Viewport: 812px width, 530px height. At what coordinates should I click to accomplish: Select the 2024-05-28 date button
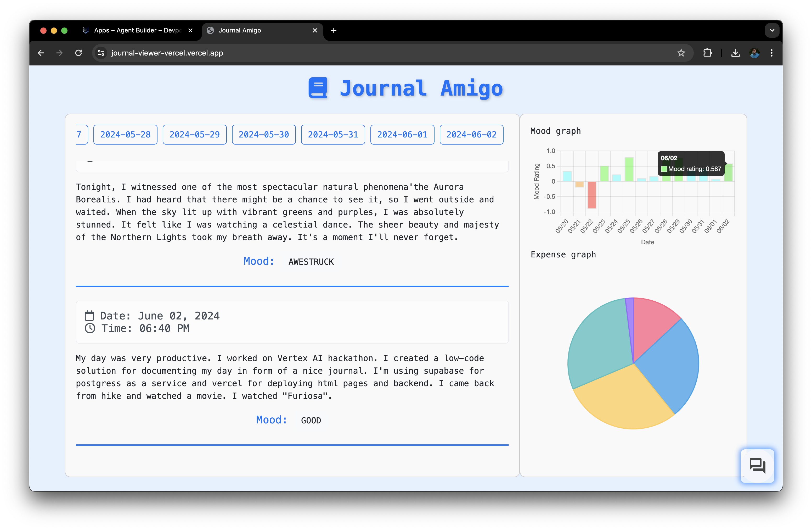125,135
